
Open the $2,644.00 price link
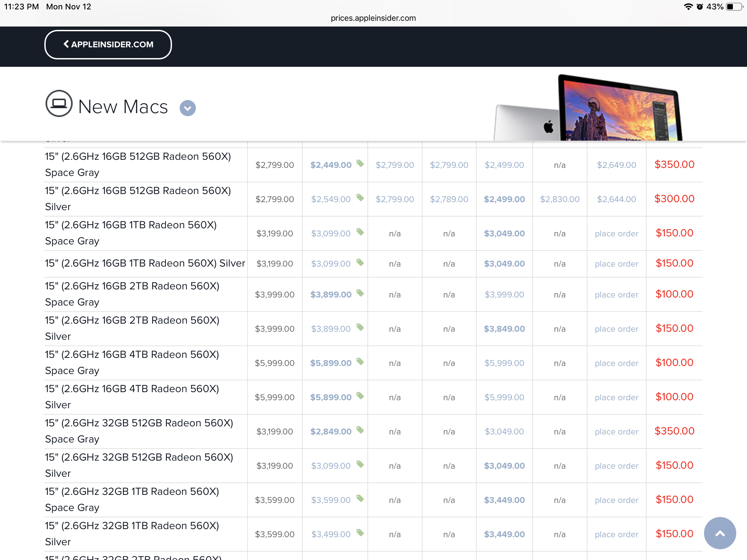coord(616,199)
